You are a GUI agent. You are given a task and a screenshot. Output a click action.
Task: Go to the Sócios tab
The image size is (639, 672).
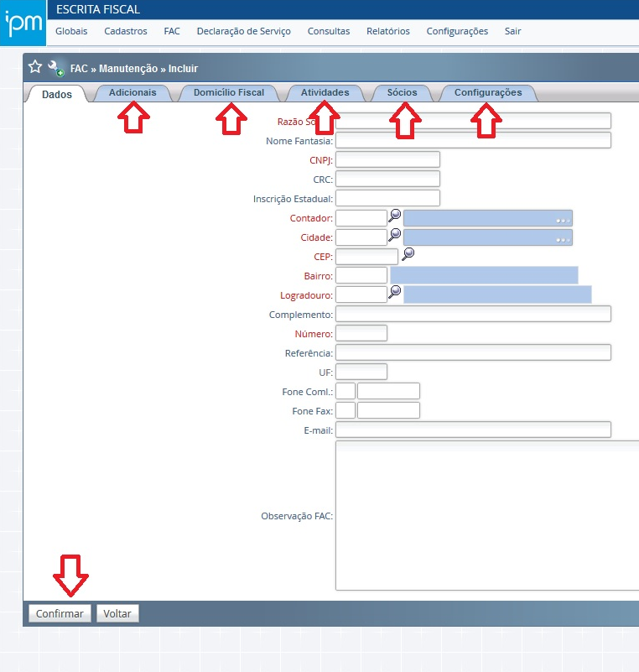(x=402, y=93)
